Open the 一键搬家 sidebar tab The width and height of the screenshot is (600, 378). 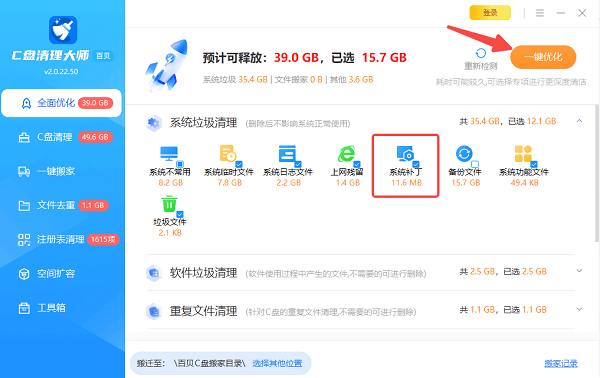(x=61, y=171)
